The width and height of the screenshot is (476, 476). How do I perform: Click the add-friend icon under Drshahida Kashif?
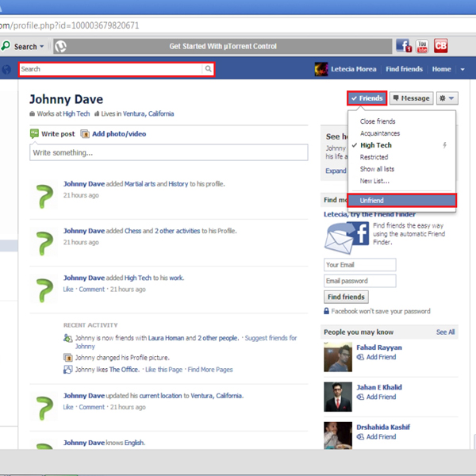tap(360, 436)
